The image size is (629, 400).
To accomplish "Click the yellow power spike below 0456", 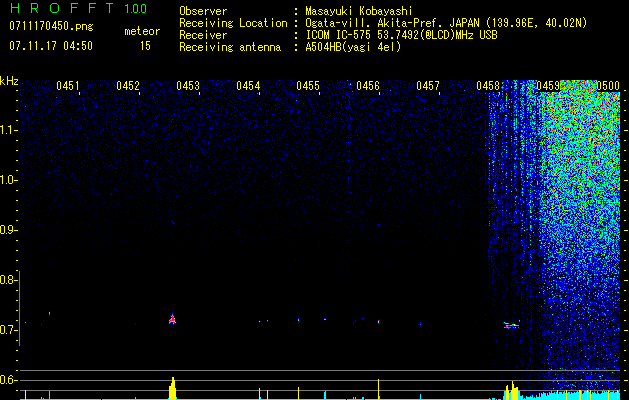I will click(378, 389).
